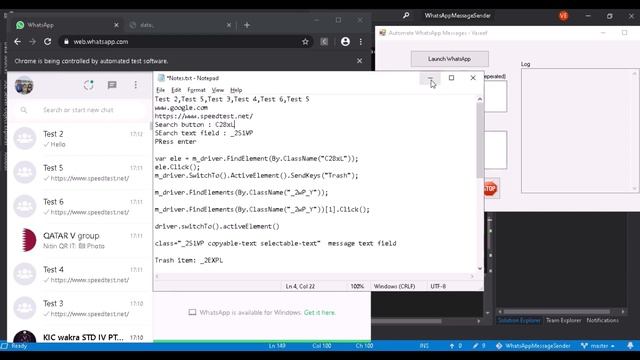Open Notepad Help menu

point(236,90)
